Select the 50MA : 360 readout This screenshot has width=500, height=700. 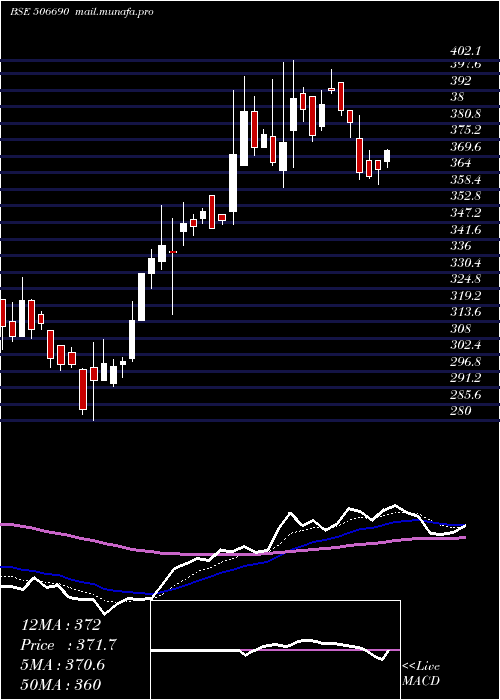(x=61, y=684)
